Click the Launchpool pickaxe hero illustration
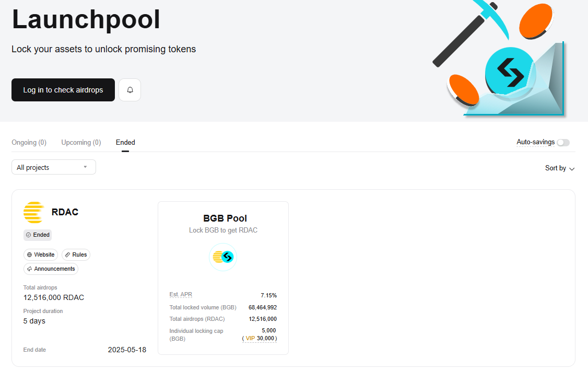This screenshot has height=370, width=588. coord(499,58)
